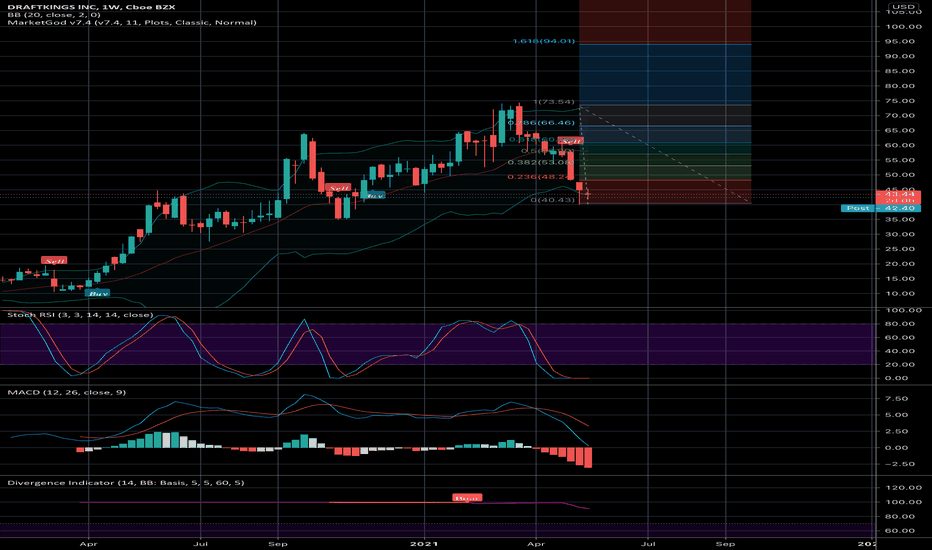This screenshot has height=550, width=932.
Task: Click the 2021 label on time axis
Action: click(x=425, y=543)
